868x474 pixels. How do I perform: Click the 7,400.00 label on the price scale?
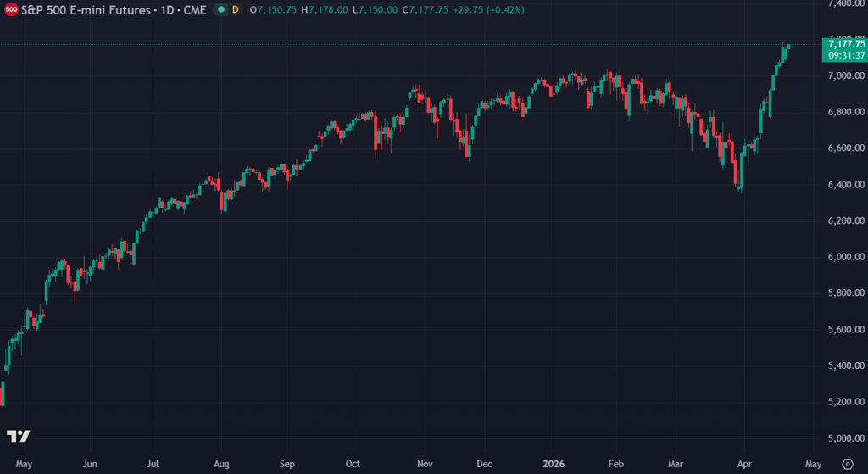tap(847, 4)
